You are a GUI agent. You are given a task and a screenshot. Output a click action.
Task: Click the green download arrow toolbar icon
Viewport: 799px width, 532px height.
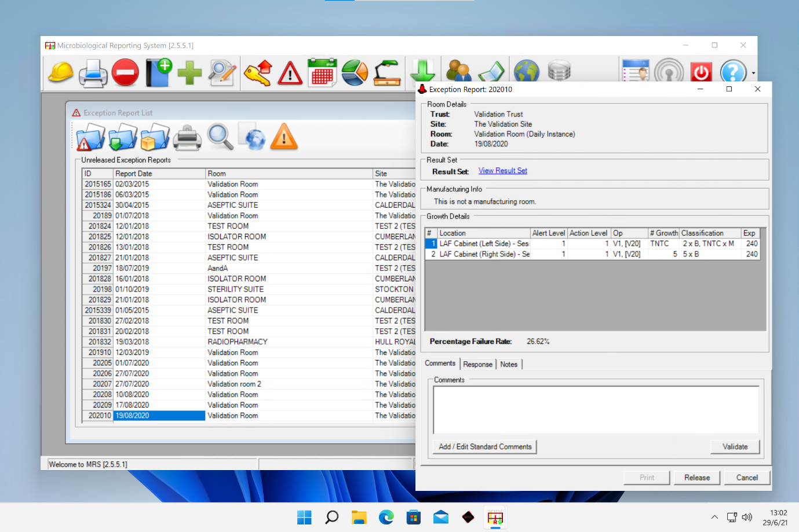coord(422,71)
